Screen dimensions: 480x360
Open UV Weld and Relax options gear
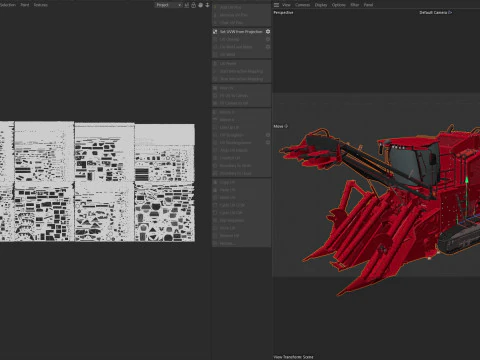point(268,47)
